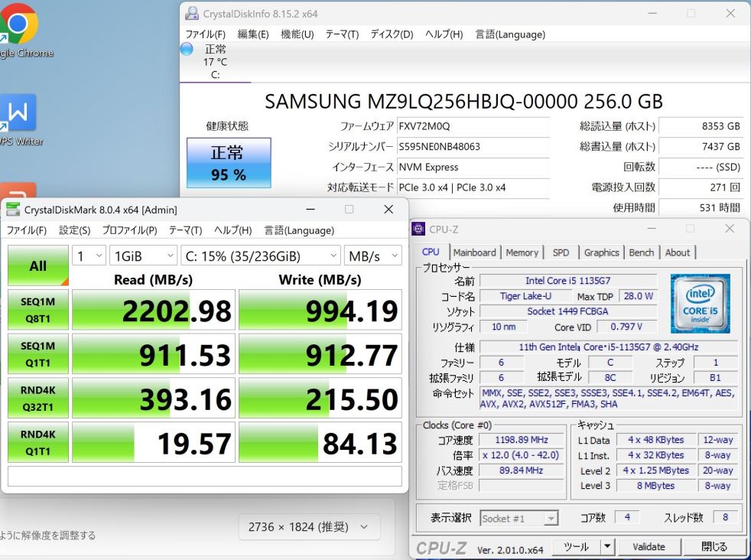
Task: Click the interface field NVM Express
Action: tap(473, 168)
